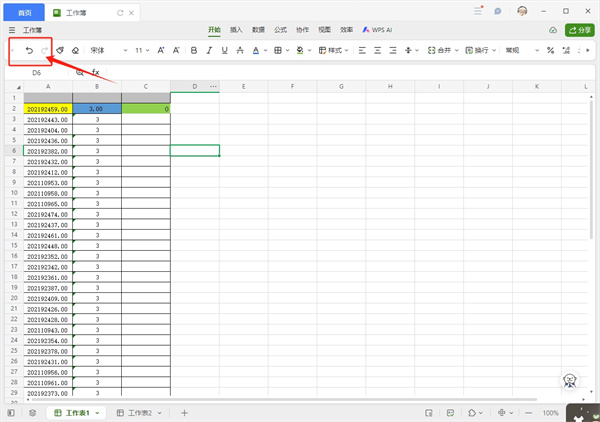600x422 pixels.
Task: Switch to the 视图 ribbon tab
Action: coord(324,30)
